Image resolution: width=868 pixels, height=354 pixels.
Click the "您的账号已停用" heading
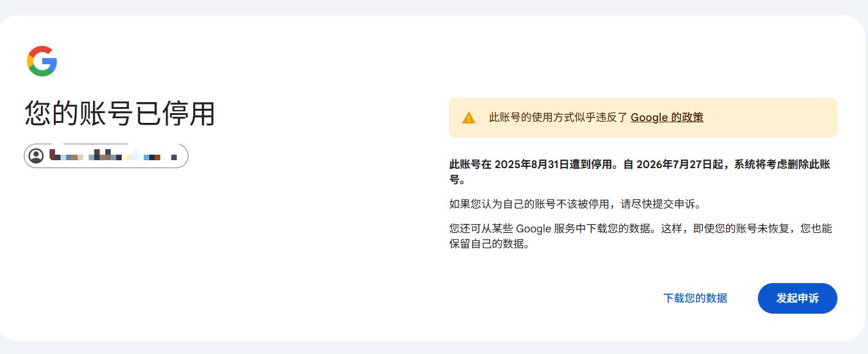point(120,114)
